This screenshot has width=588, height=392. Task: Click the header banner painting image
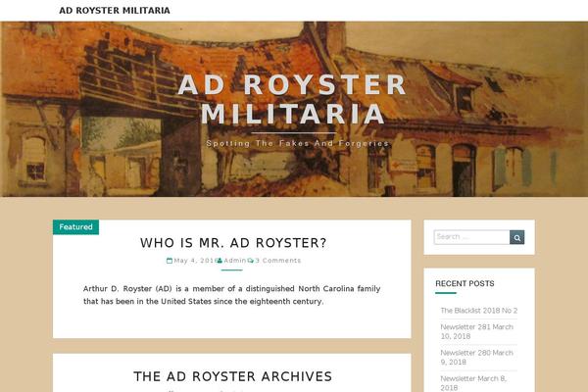coord(294,109)
